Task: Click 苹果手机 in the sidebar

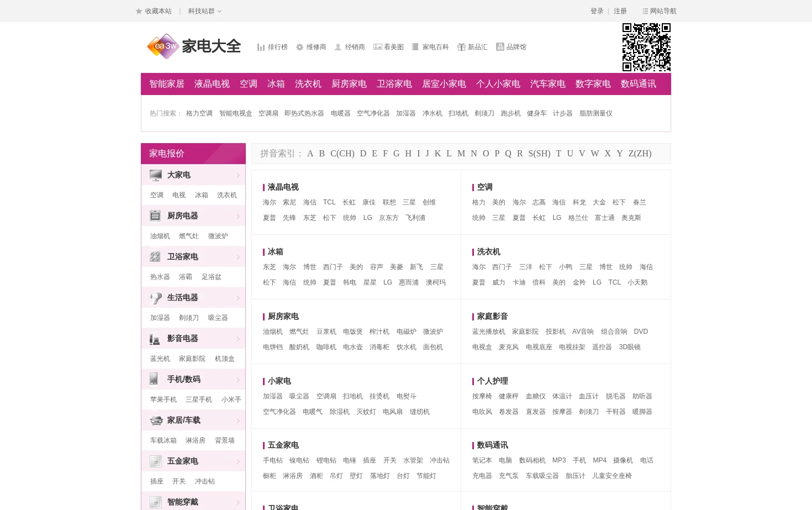Action: coord(164,399)
